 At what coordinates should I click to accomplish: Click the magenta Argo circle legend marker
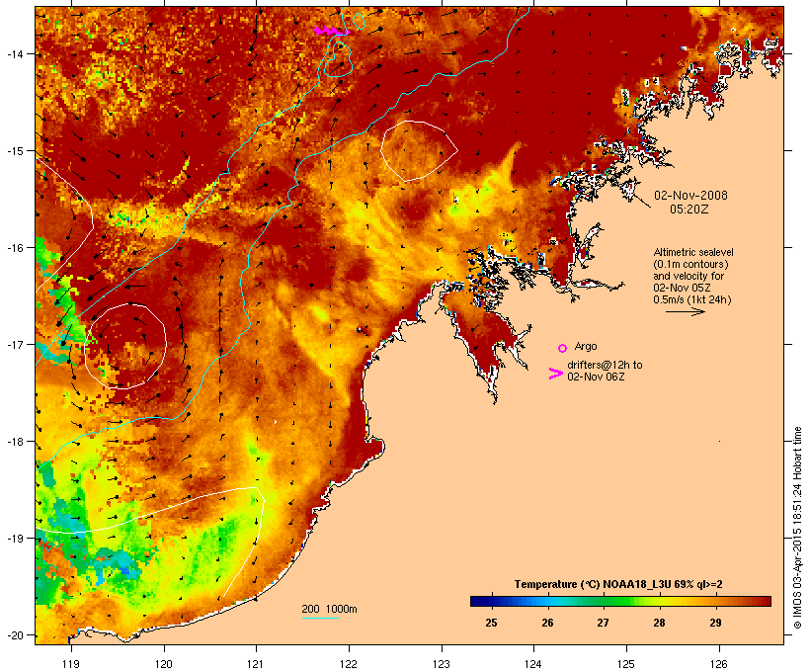point(563,348)
